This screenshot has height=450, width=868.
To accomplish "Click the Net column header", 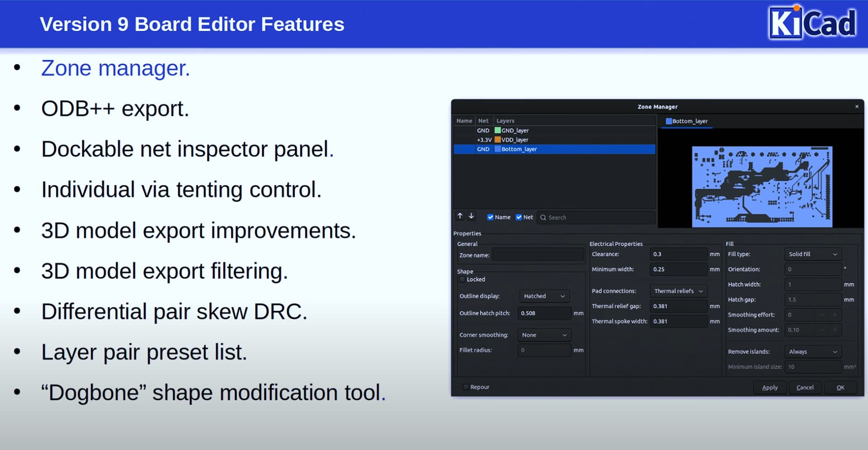I will (483, 121).
